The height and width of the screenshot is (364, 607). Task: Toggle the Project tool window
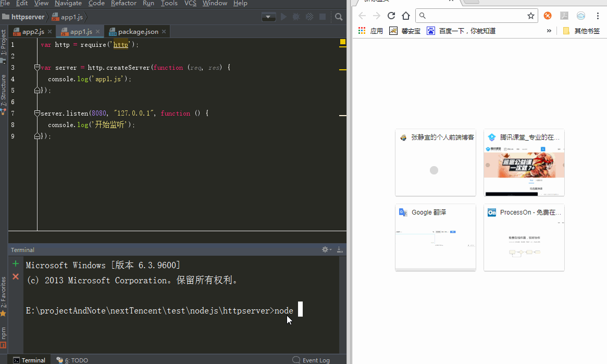tap(4, 45)
